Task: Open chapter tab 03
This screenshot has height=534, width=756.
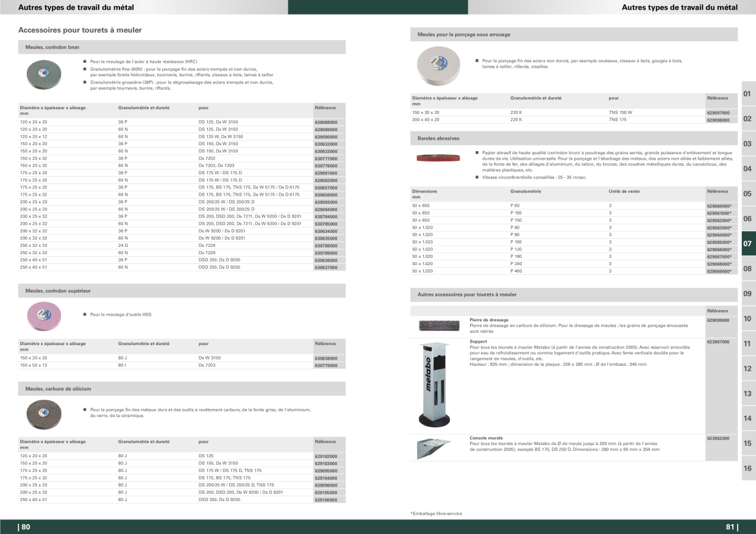Action: pyautogui.click(x=748, y=144)
